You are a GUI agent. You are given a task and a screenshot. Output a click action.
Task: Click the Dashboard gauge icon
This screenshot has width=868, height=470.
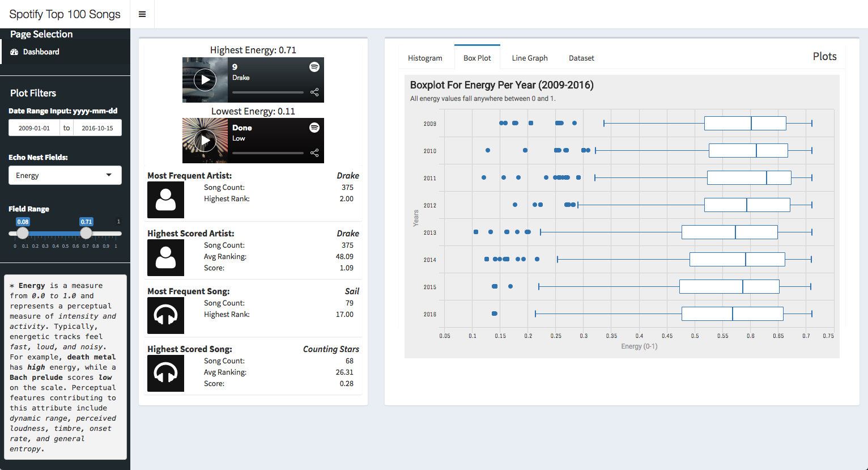pos(14,52)
